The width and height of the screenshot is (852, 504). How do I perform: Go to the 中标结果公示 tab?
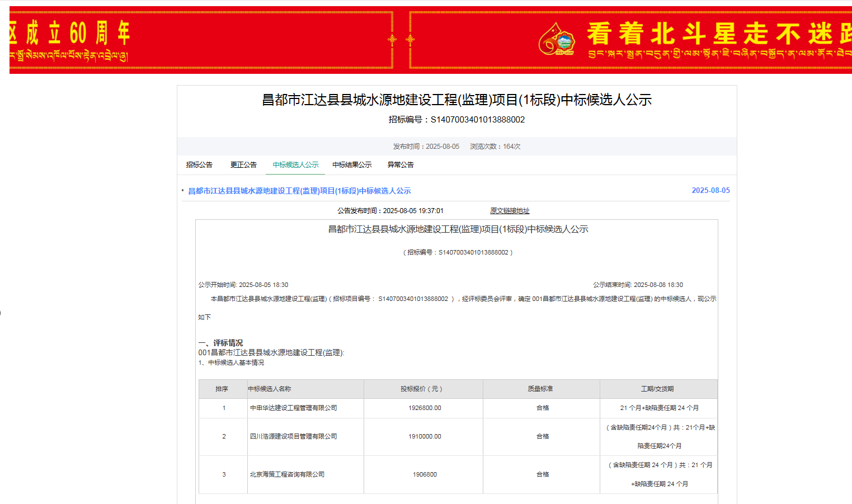pyautogui.click(x=352, y=165)
